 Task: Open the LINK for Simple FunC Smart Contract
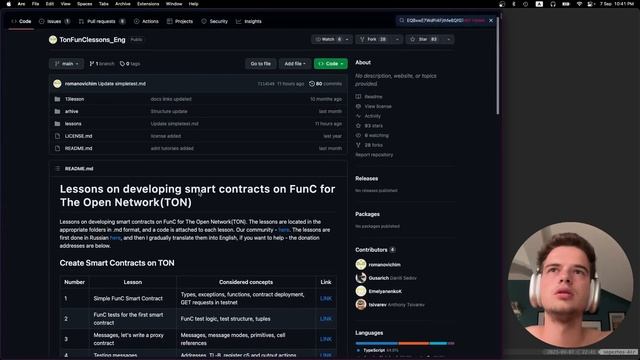[326, 299]
